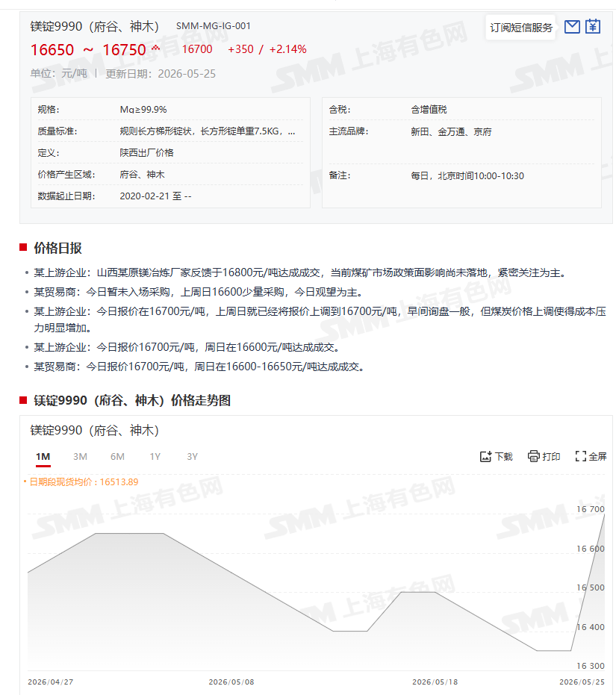Screen dimensions: 616x695
Task: Click the truncated 质量标准 description text
Action: point(208,131)
